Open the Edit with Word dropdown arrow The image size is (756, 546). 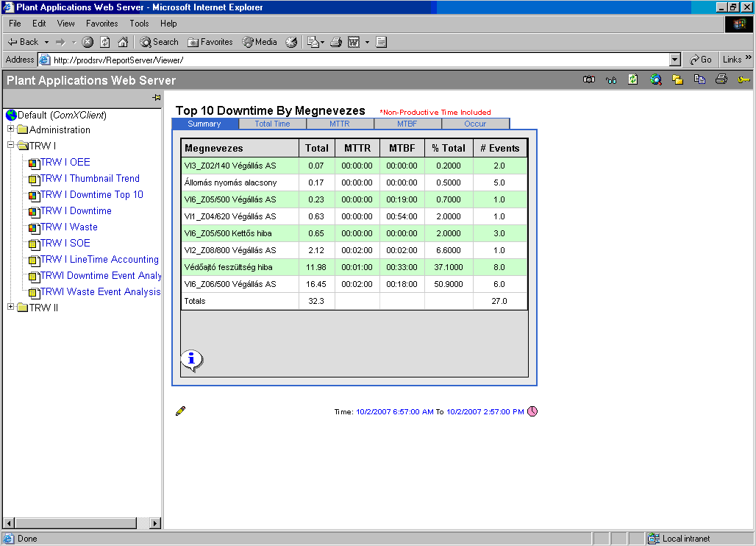[x=367, y=43]
